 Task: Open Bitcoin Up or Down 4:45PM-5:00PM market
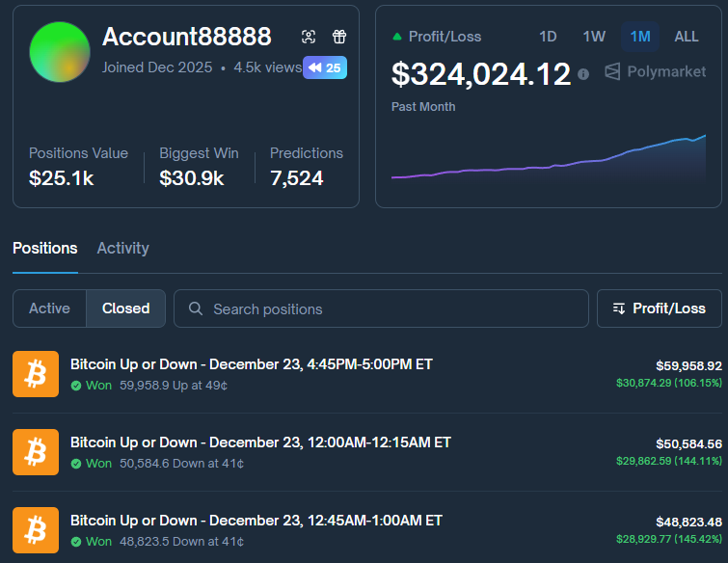(251, 364)
